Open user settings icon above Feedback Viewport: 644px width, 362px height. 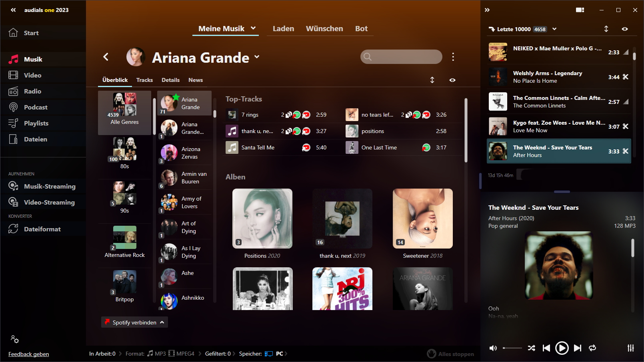(x=15, y=339)
